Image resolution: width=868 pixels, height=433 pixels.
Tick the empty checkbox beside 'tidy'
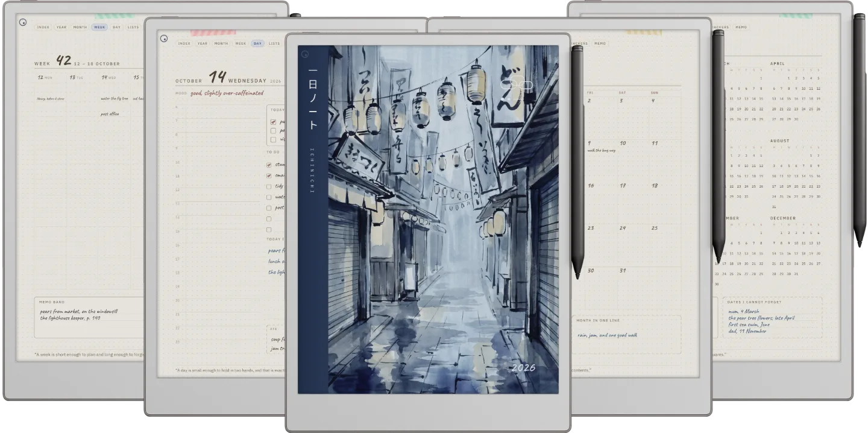pyautogui.click(x=269, y=186)
